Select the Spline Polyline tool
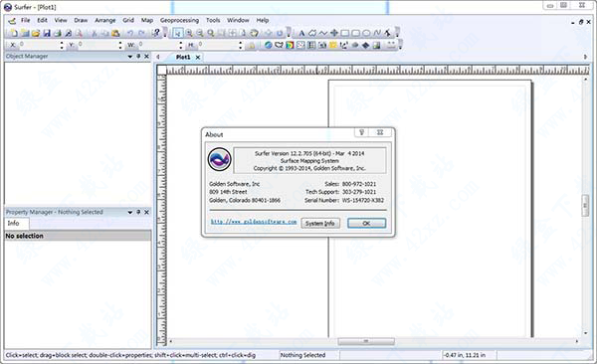Screen dimensions: 597x364 (x=376, y=33)
